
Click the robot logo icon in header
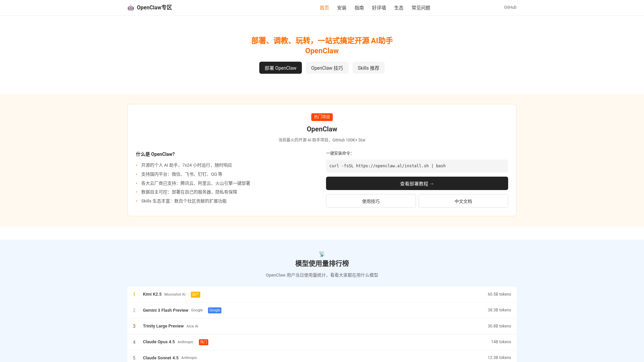pos(131,8)
